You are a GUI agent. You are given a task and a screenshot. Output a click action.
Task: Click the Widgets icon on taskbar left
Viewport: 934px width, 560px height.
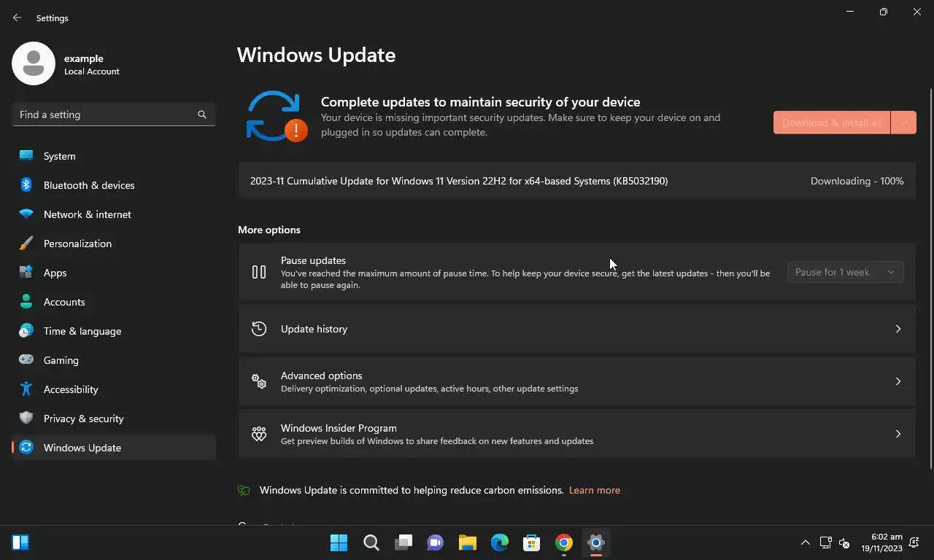click(20, 542)
